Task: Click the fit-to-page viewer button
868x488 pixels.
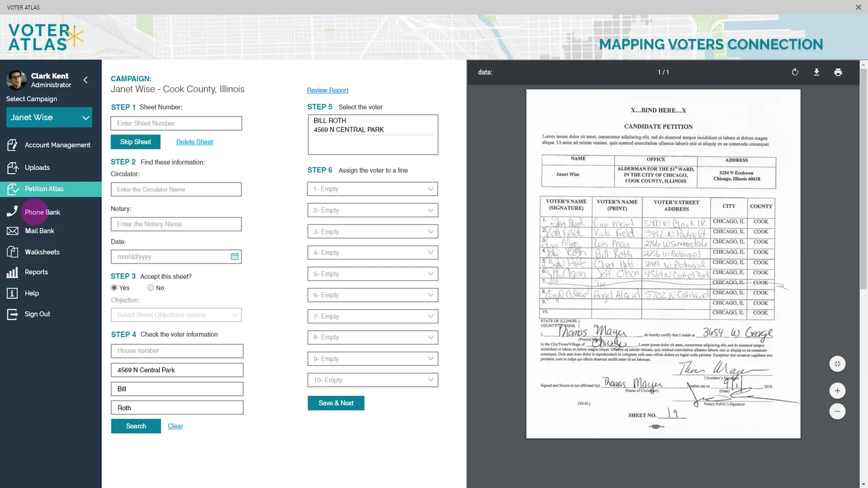Action: click(837, 364)
